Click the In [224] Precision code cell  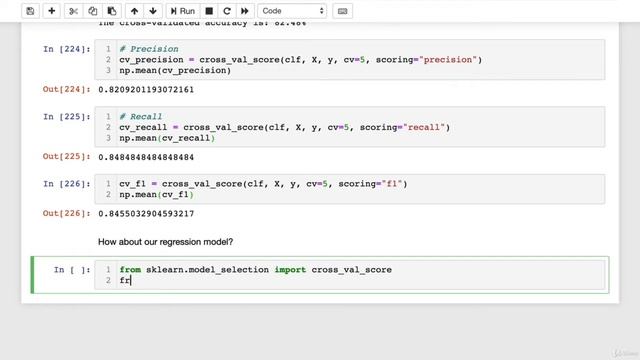[350, 60]
